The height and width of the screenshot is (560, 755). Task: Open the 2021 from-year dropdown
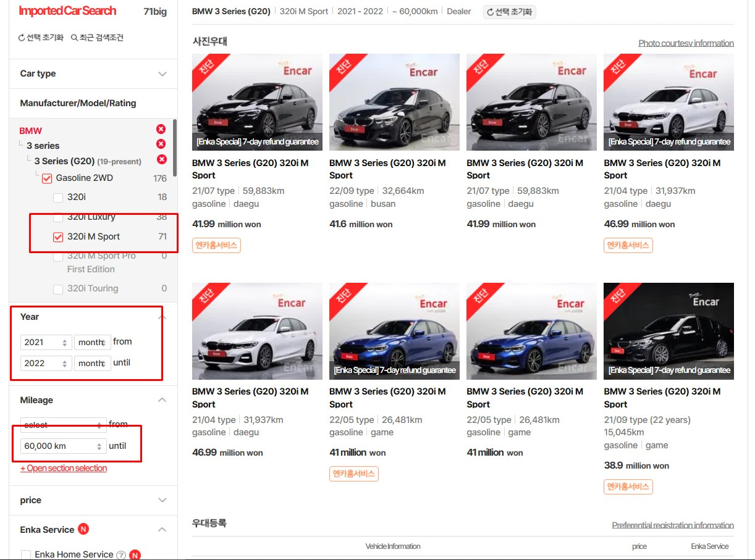46,342
